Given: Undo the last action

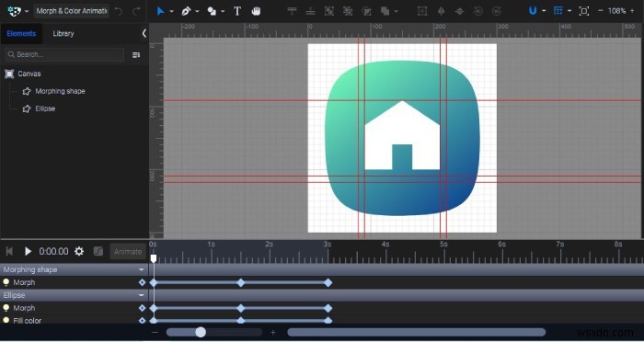Looking at the screenshot, I should [x=119, y=11].
